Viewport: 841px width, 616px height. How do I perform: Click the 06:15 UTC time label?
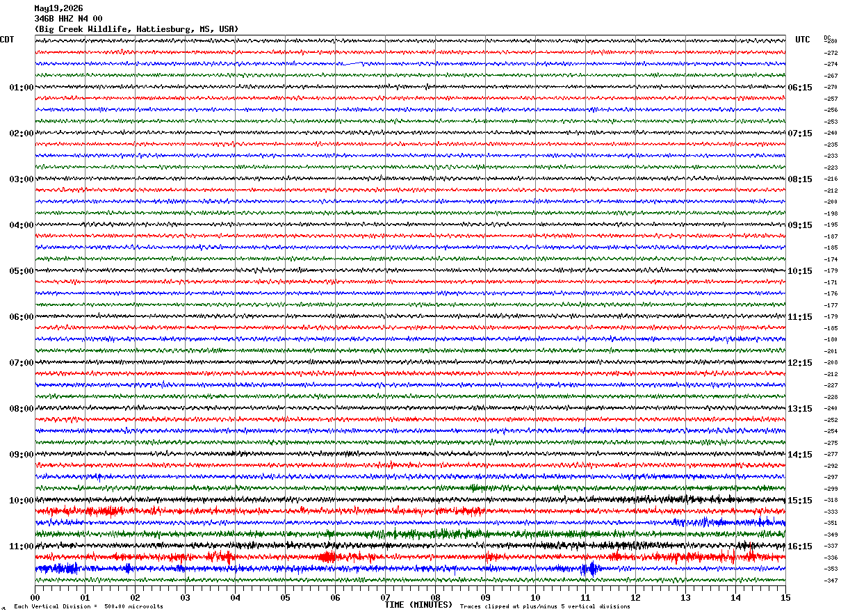(x=800, y=88)
